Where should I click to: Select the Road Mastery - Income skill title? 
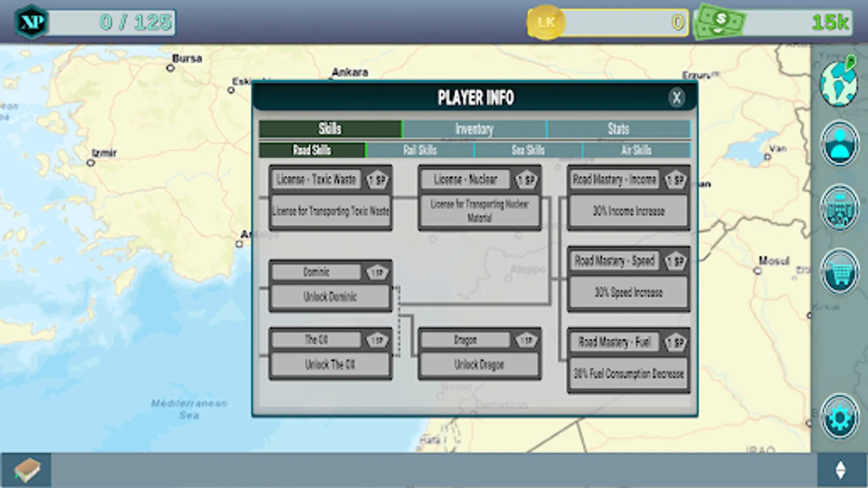pos(615,179)
